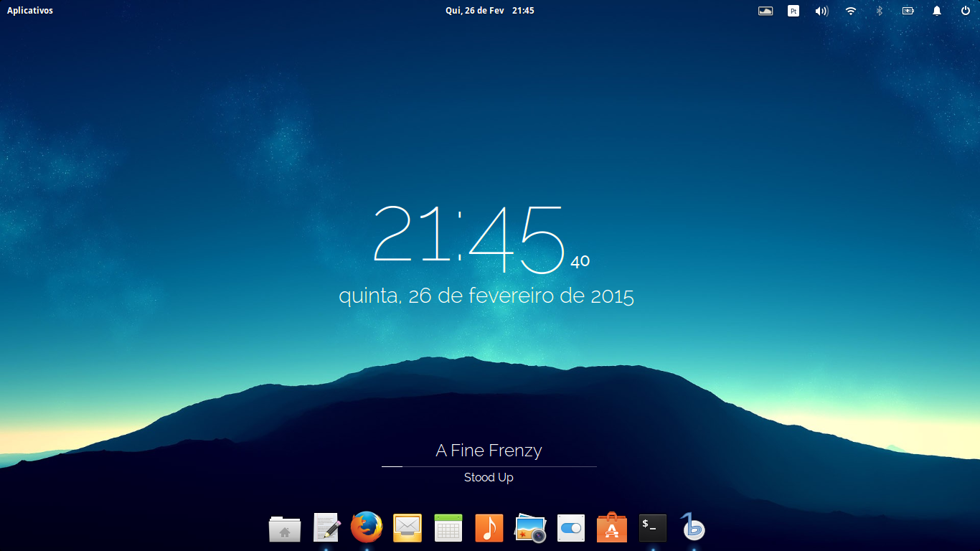Launch the Photos app with camera icon

(531, 528)
